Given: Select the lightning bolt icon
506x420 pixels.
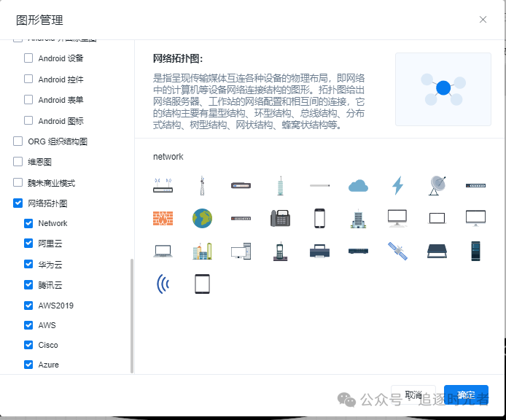Looking at the screenshot, I should pos(397,185).
